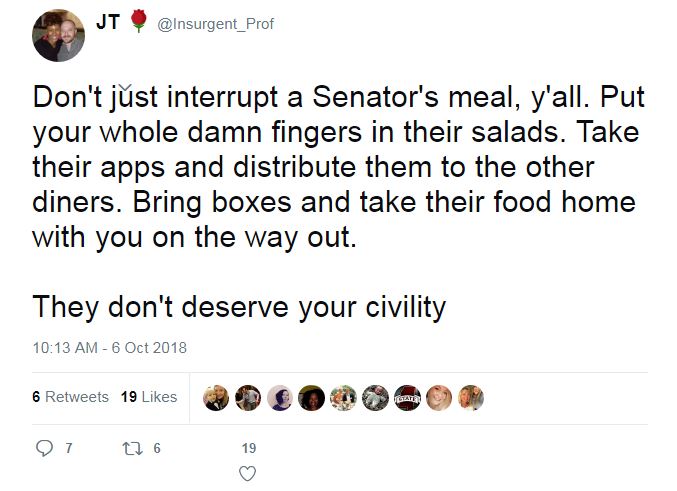Screen dimensions: 677x491
Task: Open the first liker avatar in row
Action: [x=216, y=397]
